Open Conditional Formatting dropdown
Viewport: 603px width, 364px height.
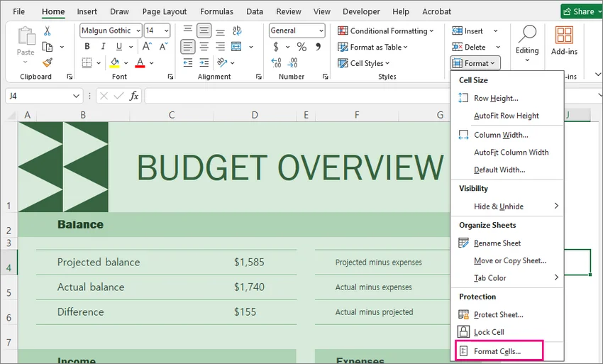pyautogui.click(x=385, y=31)
